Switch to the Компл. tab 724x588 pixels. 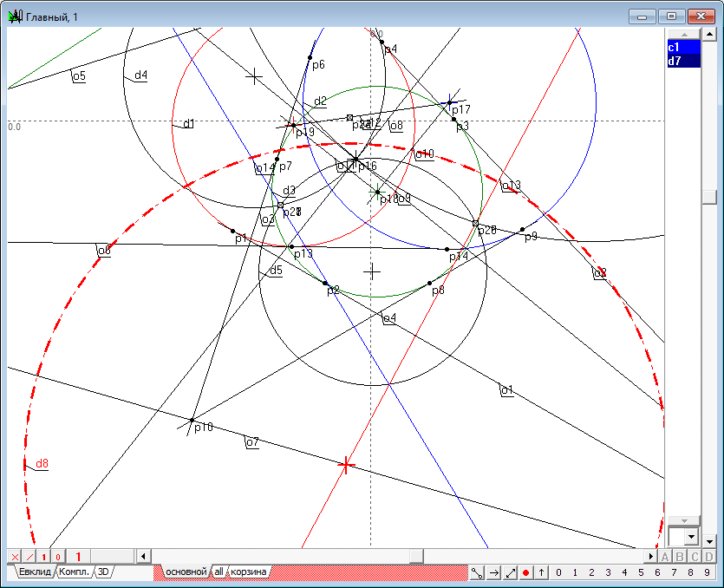point(74,572)
